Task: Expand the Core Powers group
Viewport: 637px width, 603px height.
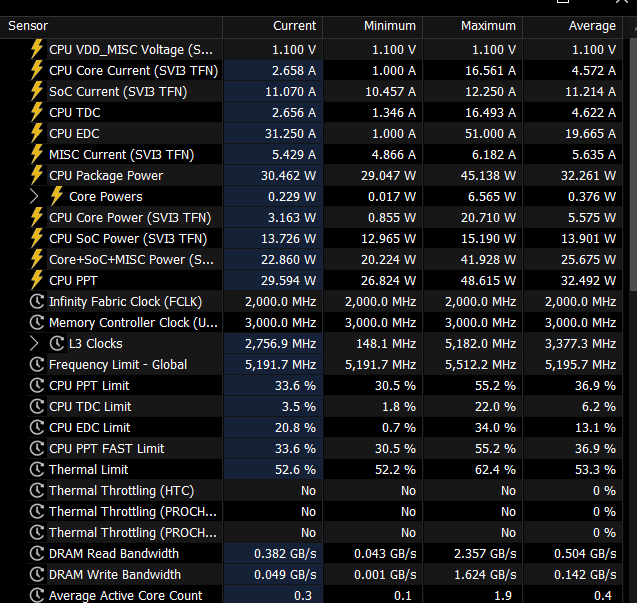Action: coord(35,196)
